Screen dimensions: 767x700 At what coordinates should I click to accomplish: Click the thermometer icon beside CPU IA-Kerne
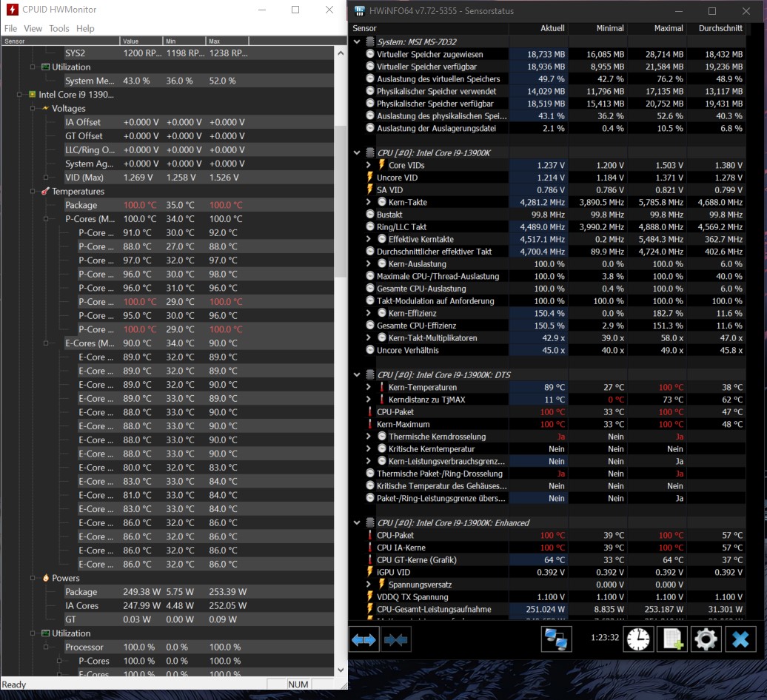coord(370,548)
